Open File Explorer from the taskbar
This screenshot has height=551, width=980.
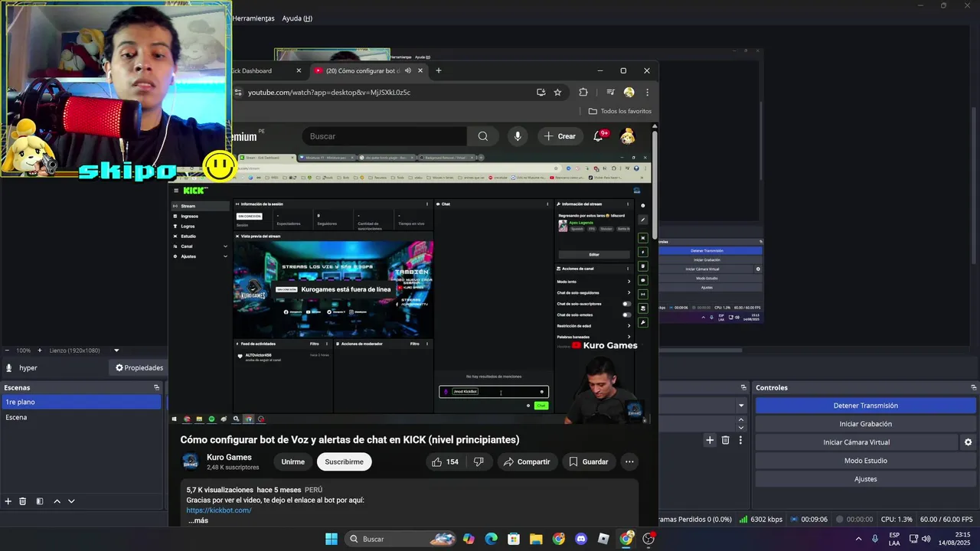coord(536,539)
